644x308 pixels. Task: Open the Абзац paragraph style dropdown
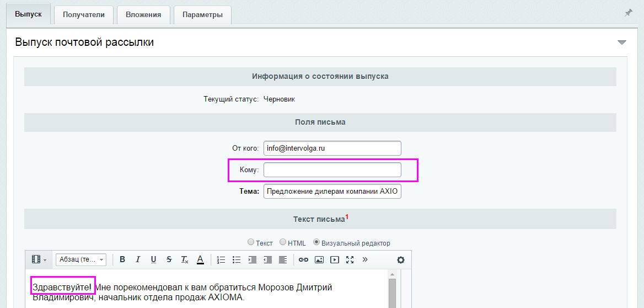[81, 259]
